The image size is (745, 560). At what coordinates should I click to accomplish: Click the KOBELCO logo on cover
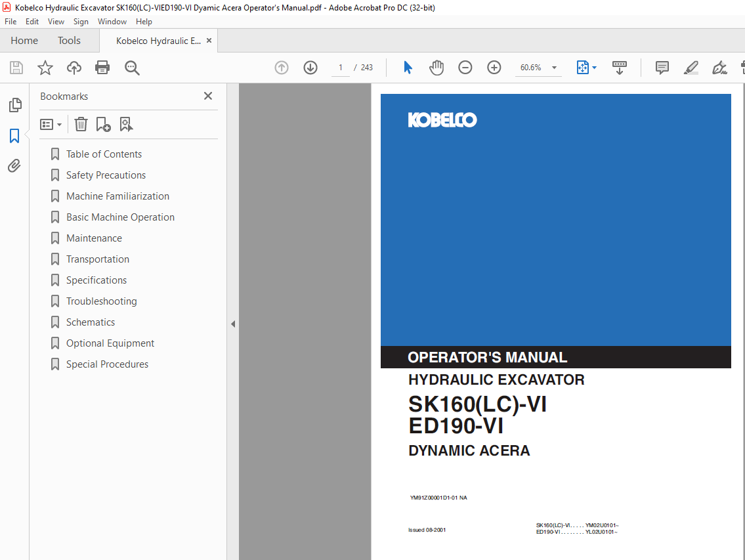[x=442, y=119]
